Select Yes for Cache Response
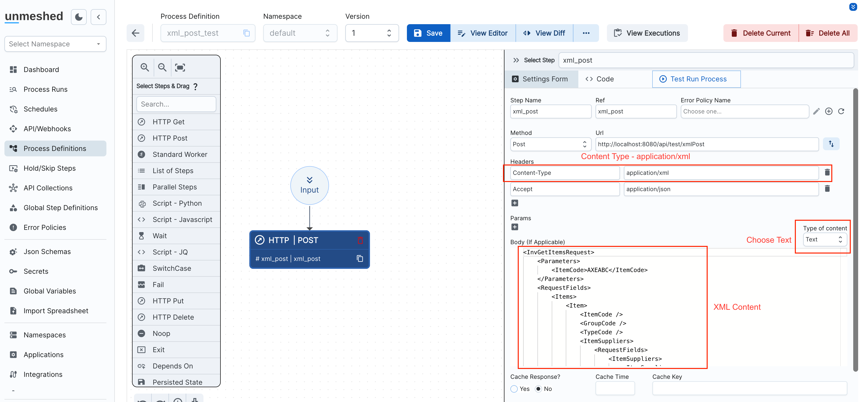Screen dimensions: 868x402 pos(514,389)
